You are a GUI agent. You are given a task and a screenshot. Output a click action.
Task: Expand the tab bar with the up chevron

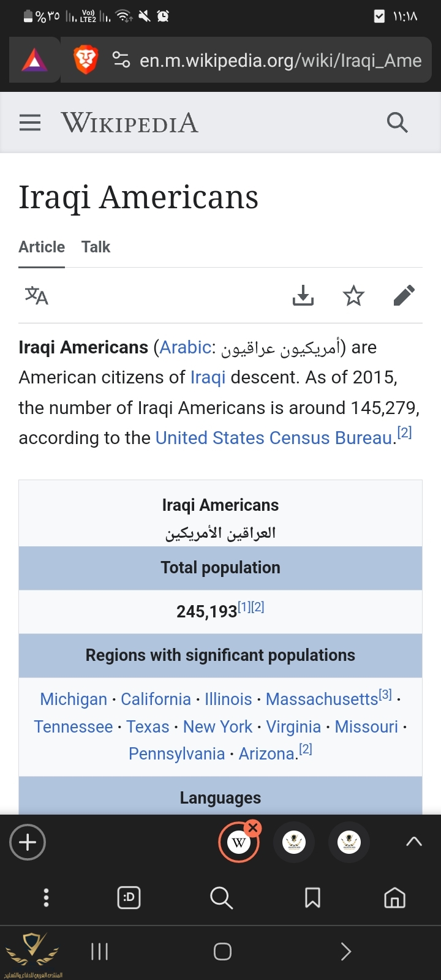coord(414,842)
